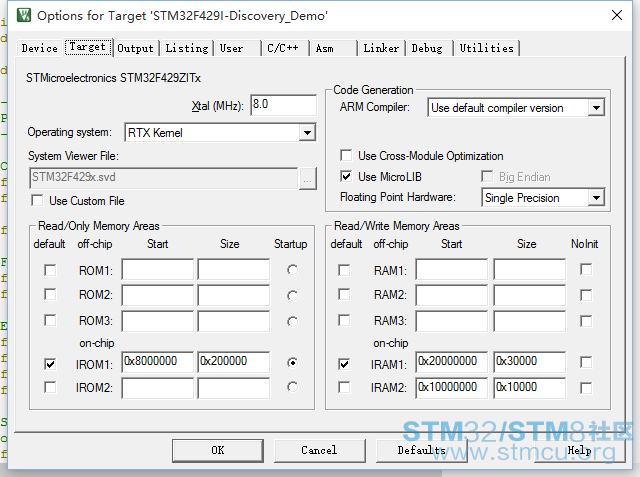This screenshot has width=640, height=477.
Task: Go to the Listing tab
Action: [187, 48]
